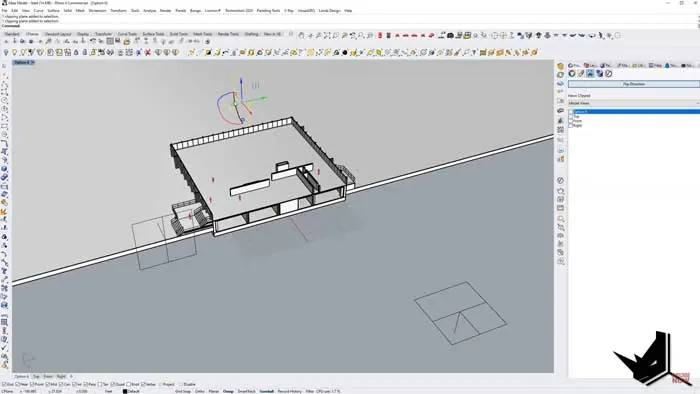This screenshot has height=394, width=700.
Task: Open the Option 6 viewport title menu
Action: [x=23, y=62]
